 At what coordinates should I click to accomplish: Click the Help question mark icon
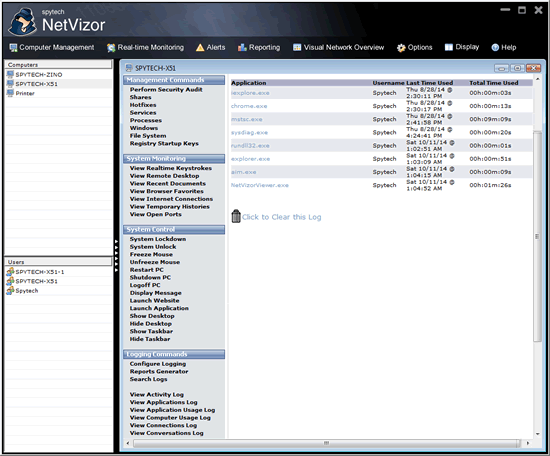[495, 47]
